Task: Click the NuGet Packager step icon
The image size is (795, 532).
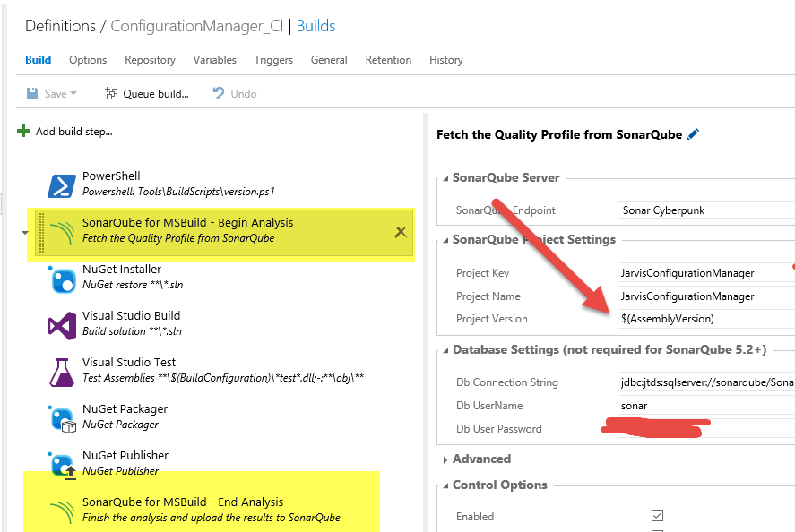Action: [x=63, y=419]
